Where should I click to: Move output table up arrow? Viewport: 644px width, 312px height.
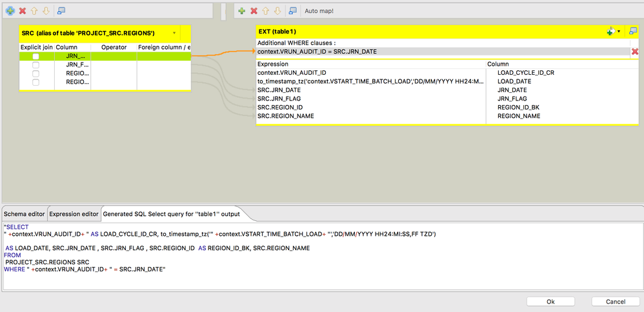coord(266,11)
